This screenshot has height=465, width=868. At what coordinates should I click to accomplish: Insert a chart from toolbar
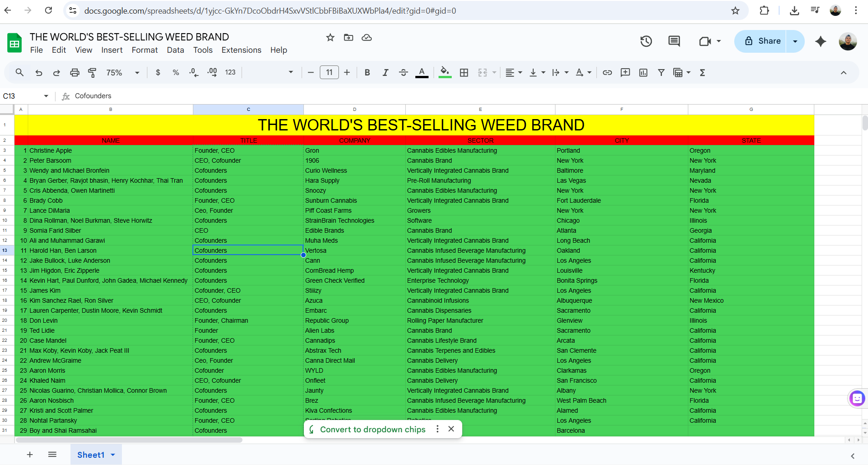[x=643, y=73]
